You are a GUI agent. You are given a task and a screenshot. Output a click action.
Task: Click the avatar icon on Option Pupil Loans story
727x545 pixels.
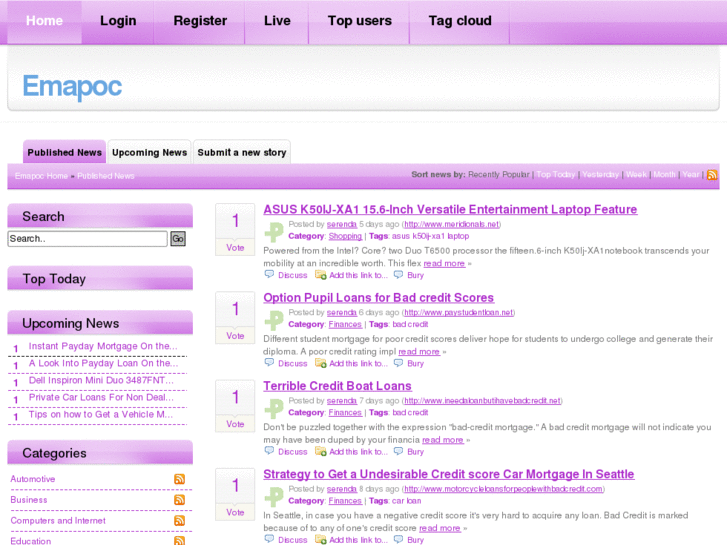pyautogui.click(x=274, y=320)
